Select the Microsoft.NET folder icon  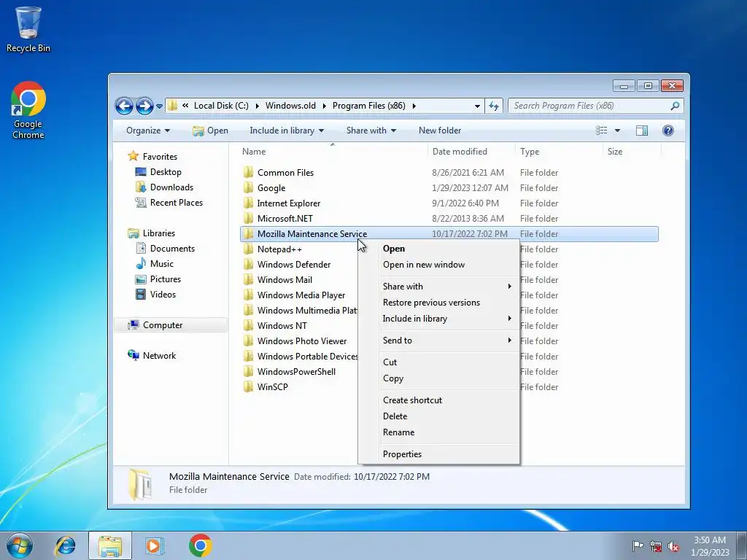(x=248, y=218)
